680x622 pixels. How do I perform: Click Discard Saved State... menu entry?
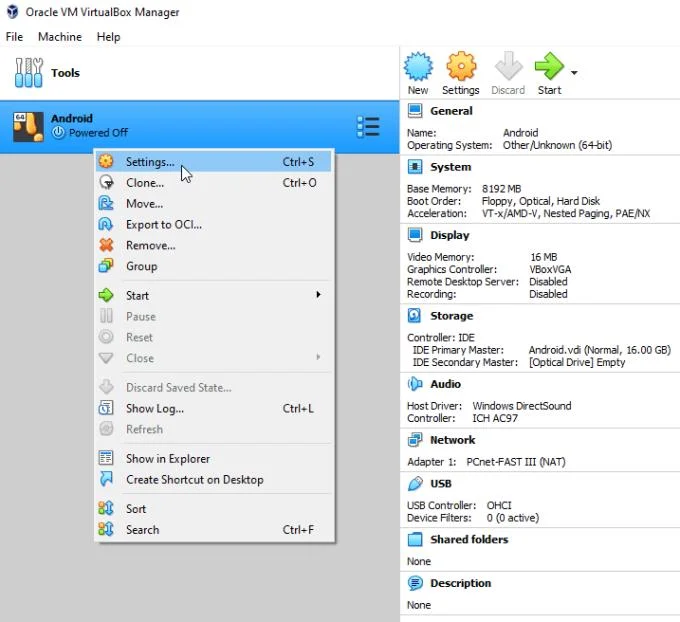click(214, 387)
